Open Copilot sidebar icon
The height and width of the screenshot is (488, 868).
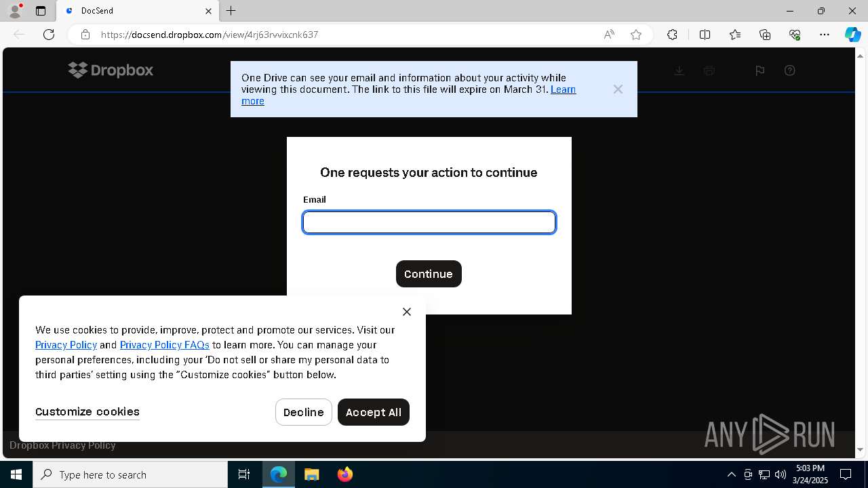click(852, 35)
